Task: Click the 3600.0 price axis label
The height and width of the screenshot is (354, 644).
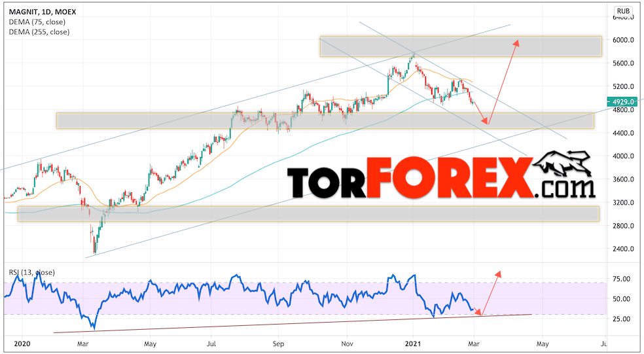Action: click(x=623, y=179)
